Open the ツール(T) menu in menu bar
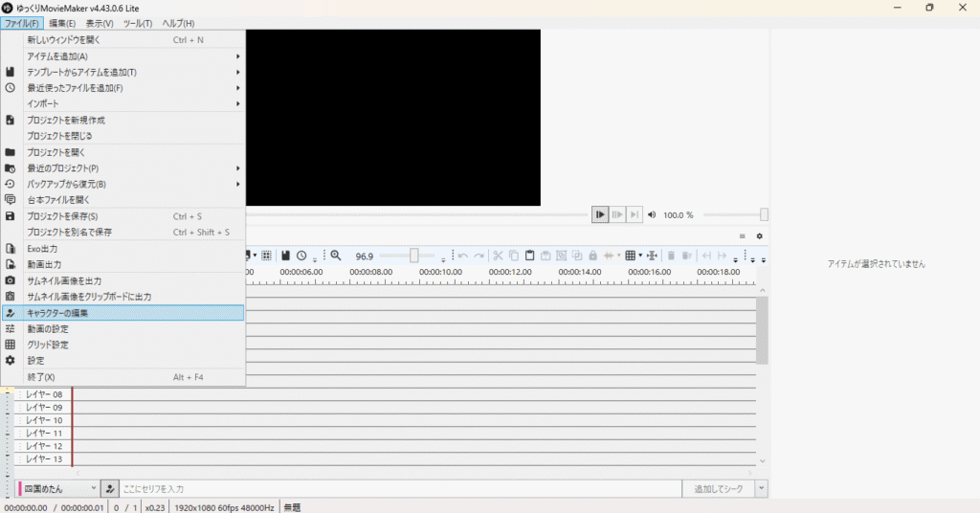 click(x=138, y=23)
